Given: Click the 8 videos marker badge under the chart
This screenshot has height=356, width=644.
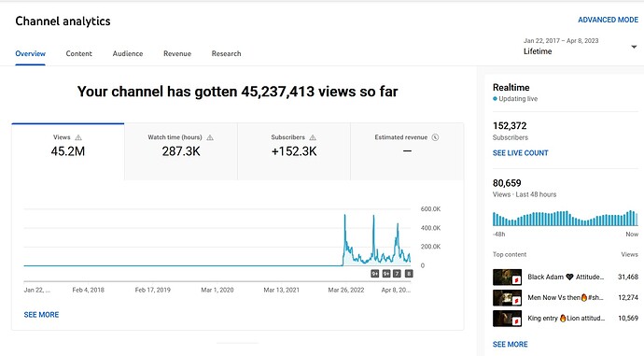Looking at the screenshot, I should coord(409,274).
